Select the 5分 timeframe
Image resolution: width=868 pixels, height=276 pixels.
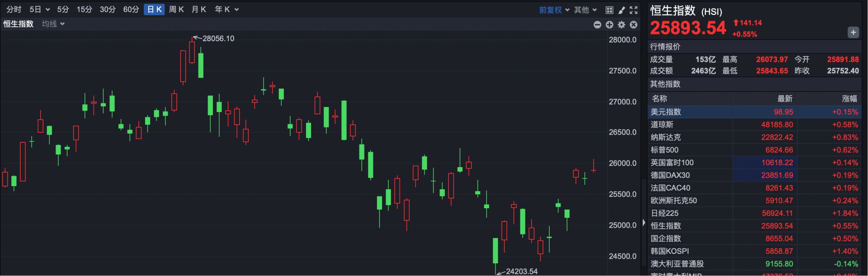point(63,9)
